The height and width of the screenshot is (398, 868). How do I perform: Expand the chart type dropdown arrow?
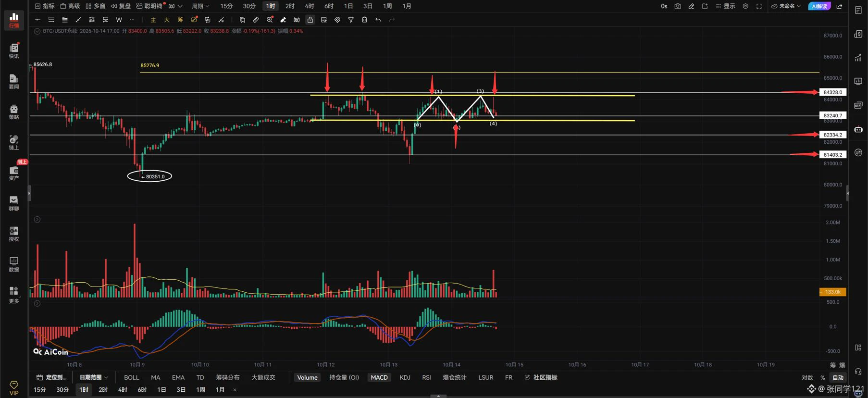point(180,6)
